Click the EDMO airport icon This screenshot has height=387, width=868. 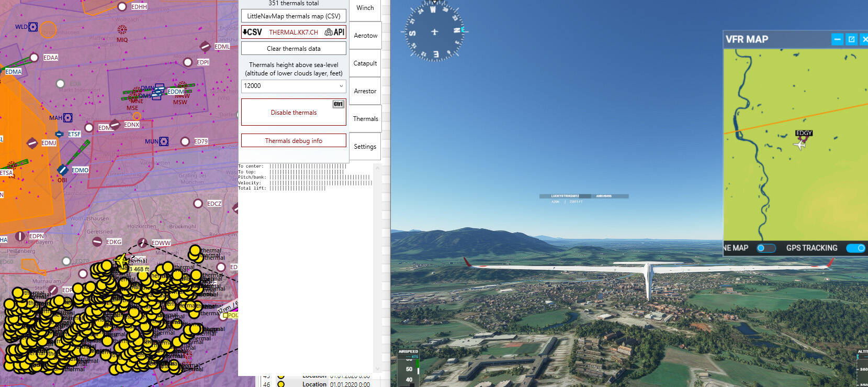pos(63,170)
